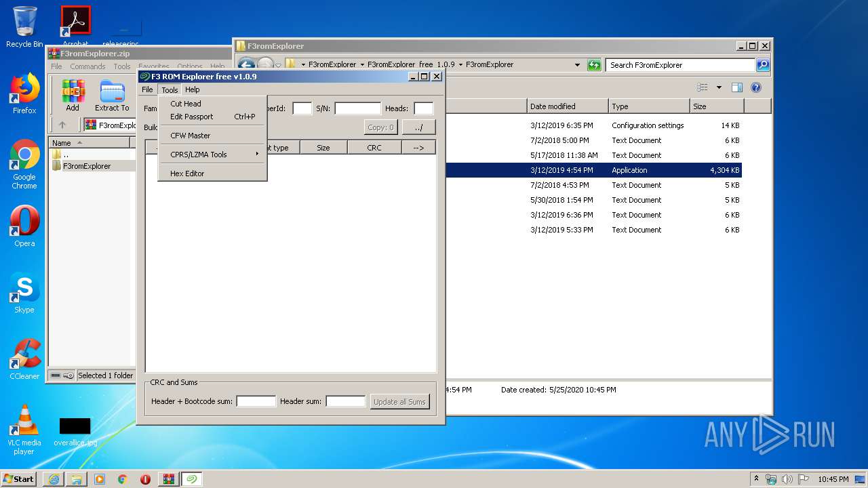Expand the F3romExplorer_free_1.0.9 breadcrumb arrow
This screenshot has width=868, height=488.
460,65
